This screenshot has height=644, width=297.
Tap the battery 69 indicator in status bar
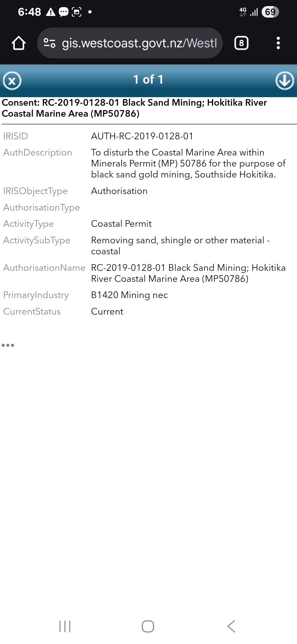tap(270, 12)
